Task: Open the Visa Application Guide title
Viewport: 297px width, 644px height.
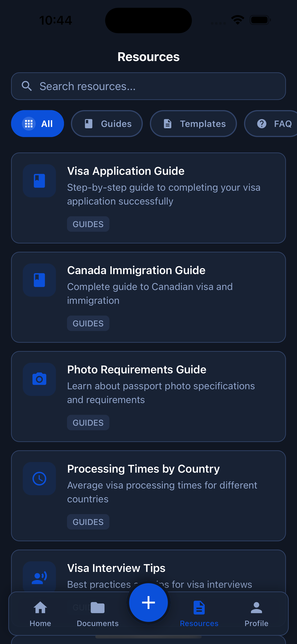Action: pyautogui.click(x=126, y=171)
